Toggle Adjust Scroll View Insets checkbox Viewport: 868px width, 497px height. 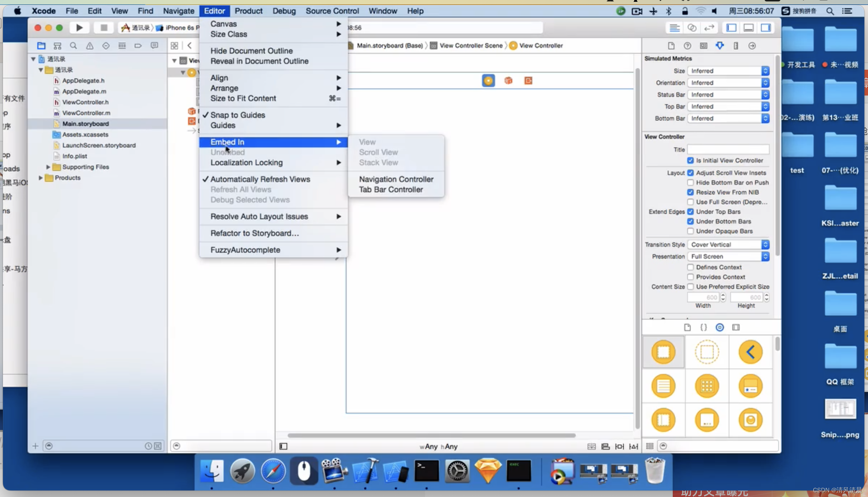[x=690, y=173]
